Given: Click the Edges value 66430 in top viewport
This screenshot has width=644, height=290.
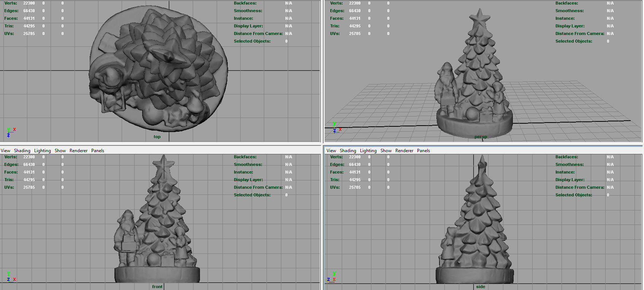Looking at the screenshot, I should 29,11.
